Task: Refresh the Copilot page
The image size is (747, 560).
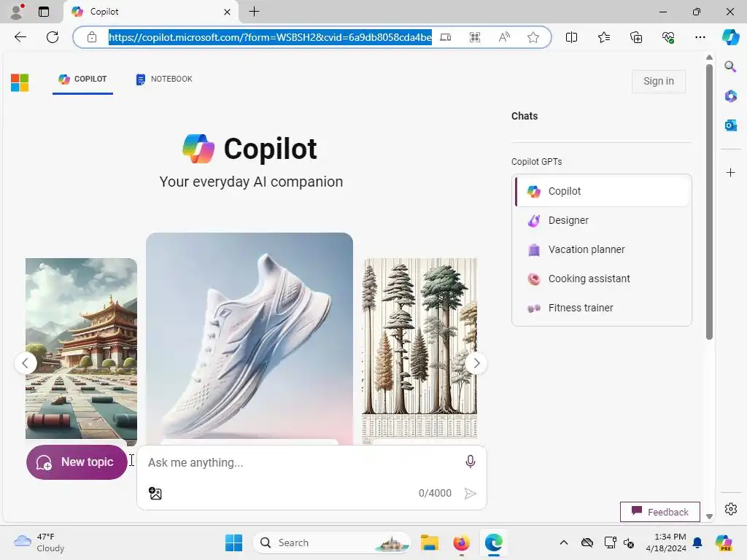Action: pyautogui.click(x=53, y=37)
